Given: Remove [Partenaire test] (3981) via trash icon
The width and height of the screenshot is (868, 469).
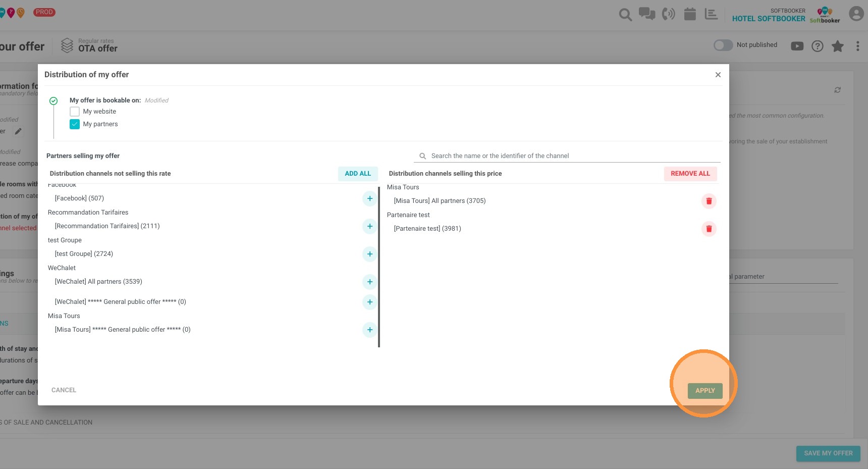Looking at the screenshot, I should coord(709,229).
